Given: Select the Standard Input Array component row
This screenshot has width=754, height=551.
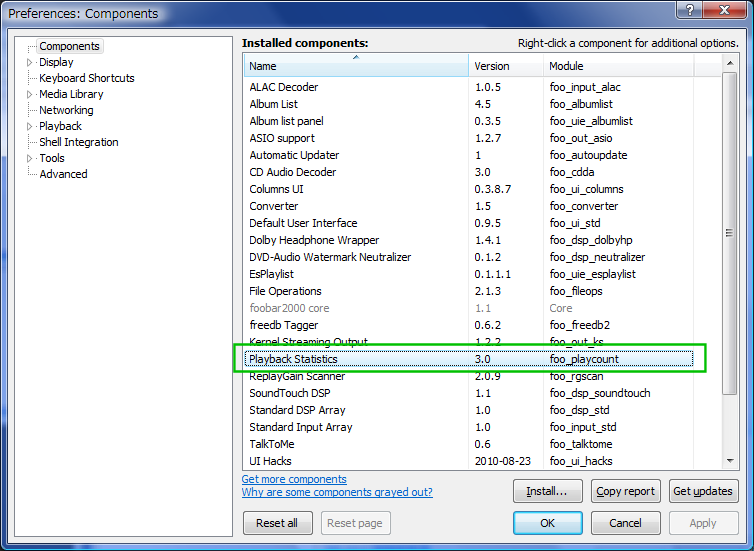Looking at the screenshot, I should click(x=469, y=427).
